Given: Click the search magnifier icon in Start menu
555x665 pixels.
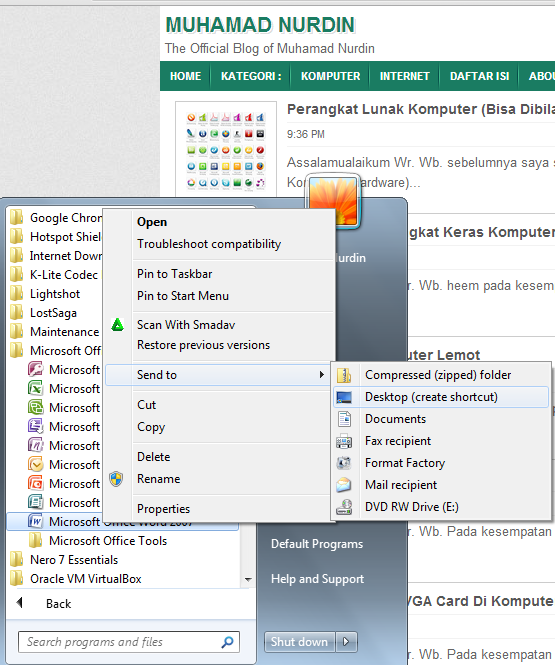Looking at the screenshot, I should point(227,642).
